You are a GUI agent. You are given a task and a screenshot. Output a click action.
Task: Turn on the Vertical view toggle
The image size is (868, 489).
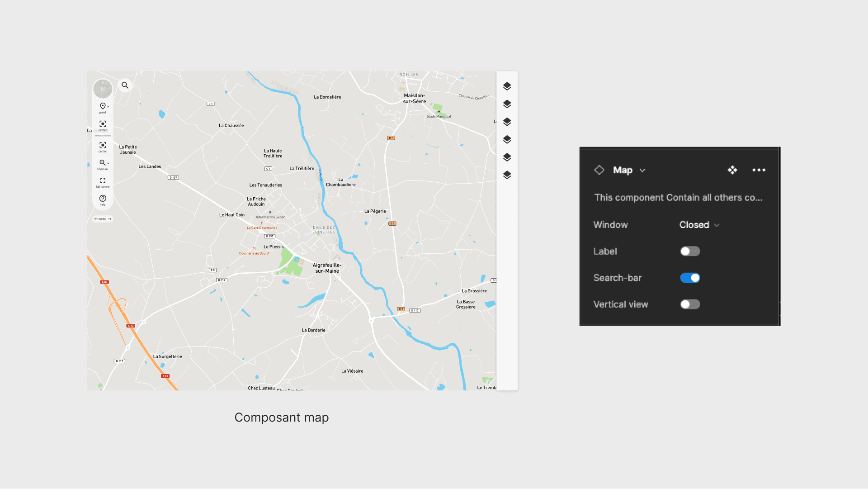[690, 304]
